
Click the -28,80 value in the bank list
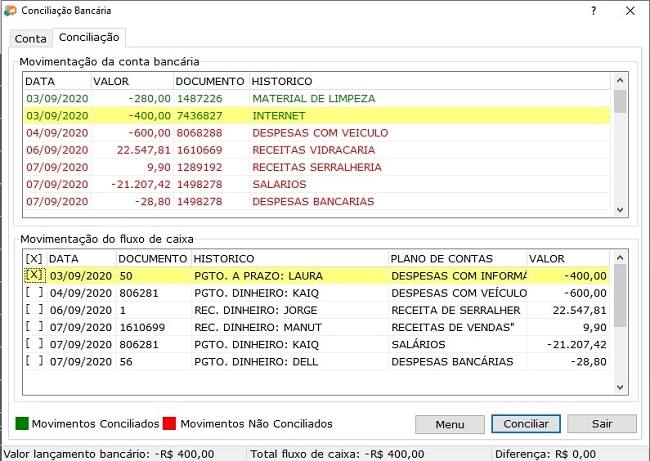pos(153,201)
